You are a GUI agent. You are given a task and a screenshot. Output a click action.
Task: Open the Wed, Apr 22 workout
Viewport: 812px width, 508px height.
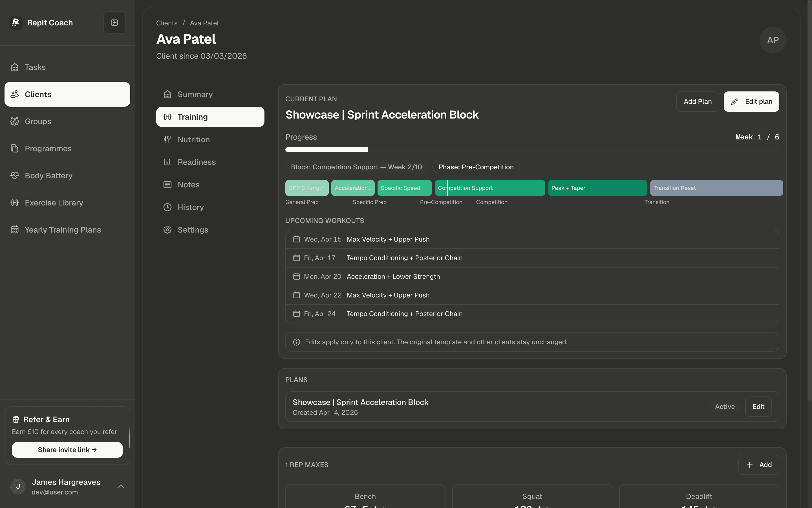(532, 295)
